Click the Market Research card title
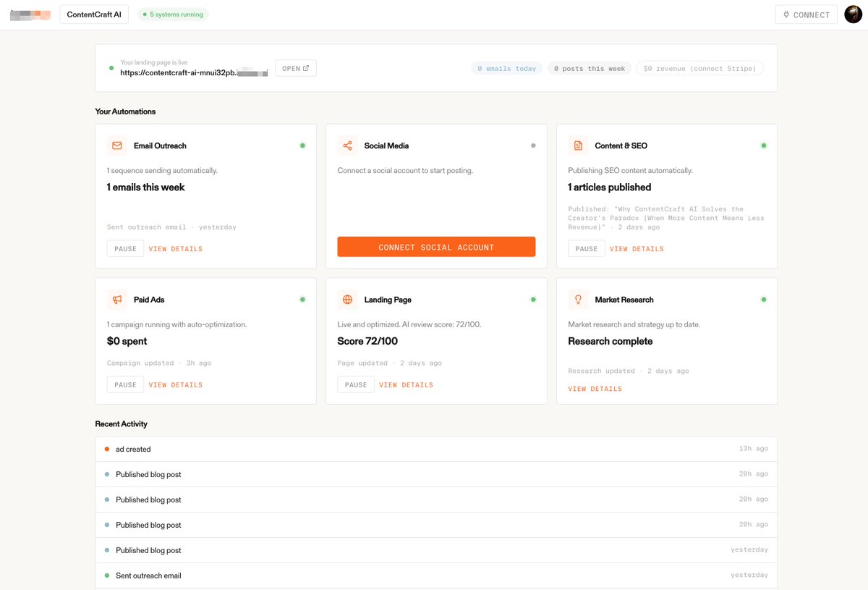868x590 pixels. (624, 300)
